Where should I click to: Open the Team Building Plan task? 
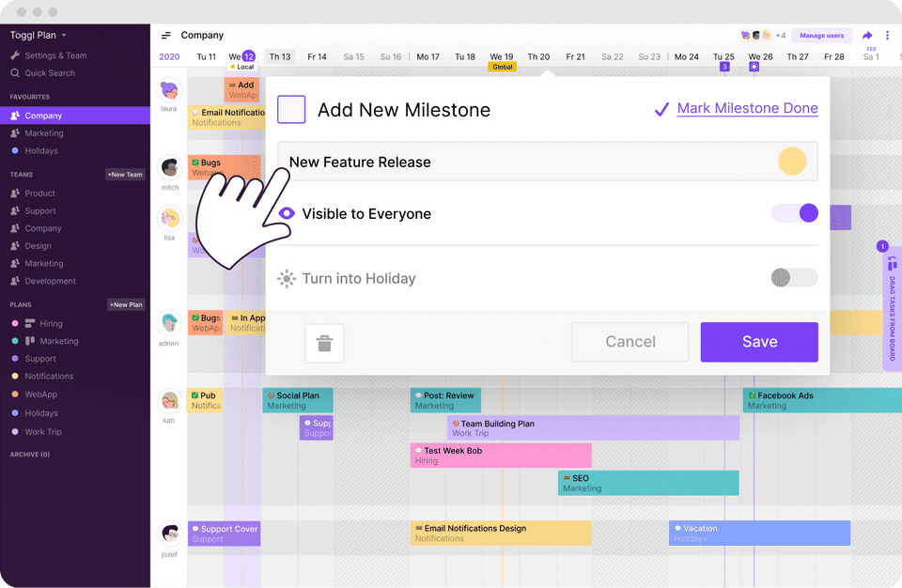593,428
